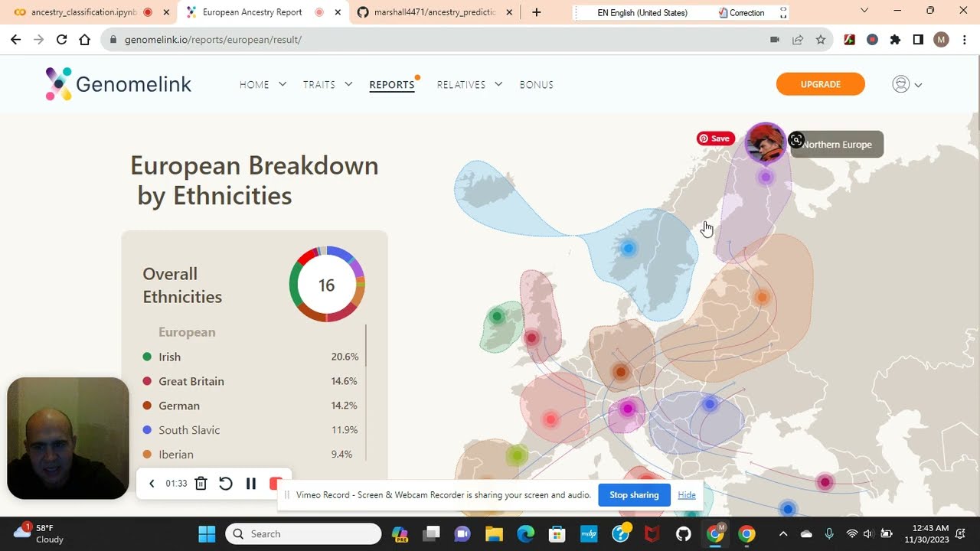Click the Irish ethnicity row

(250, 357)
